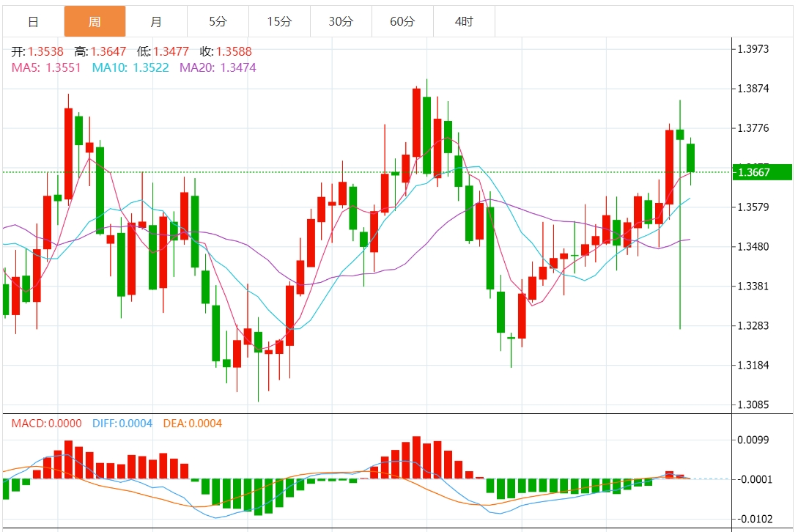The image size is (798, 532).
Task: Click the 1.3184 price axis label
Action: click(x=753, y=365)
